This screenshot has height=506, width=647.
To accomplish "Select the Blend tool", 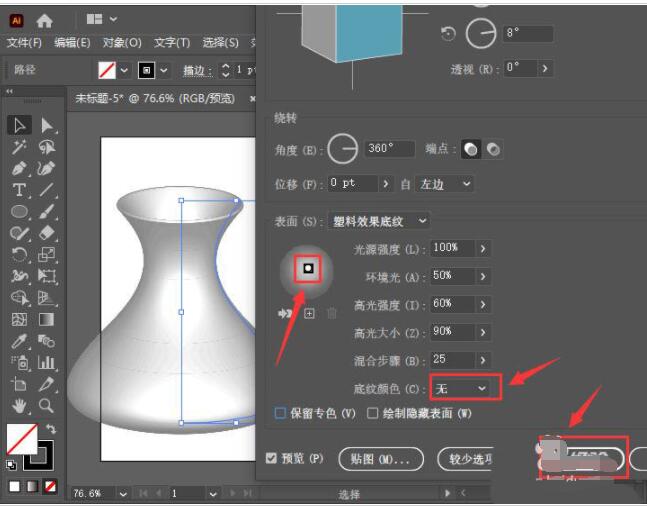I will 47,341.
